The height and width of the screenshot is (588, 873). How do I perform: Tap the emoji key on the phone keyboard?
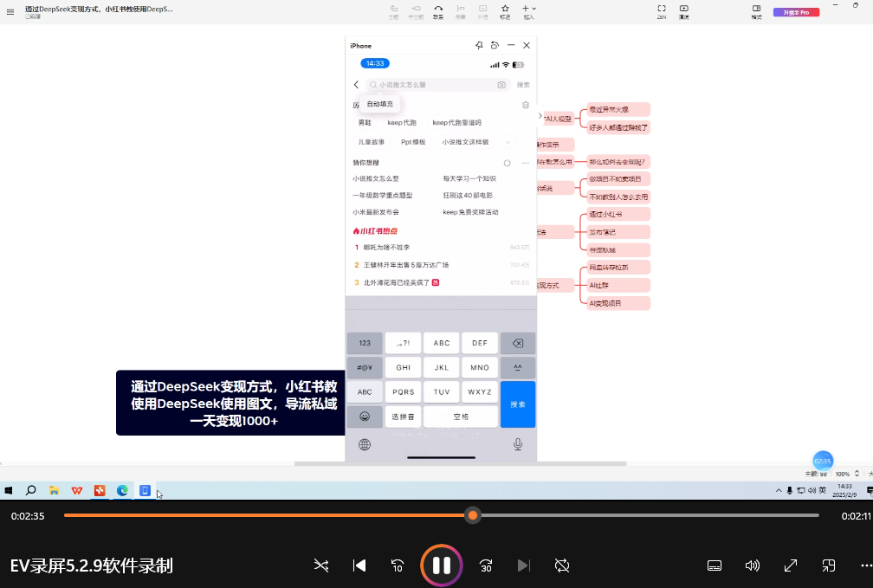coord(365,417)
